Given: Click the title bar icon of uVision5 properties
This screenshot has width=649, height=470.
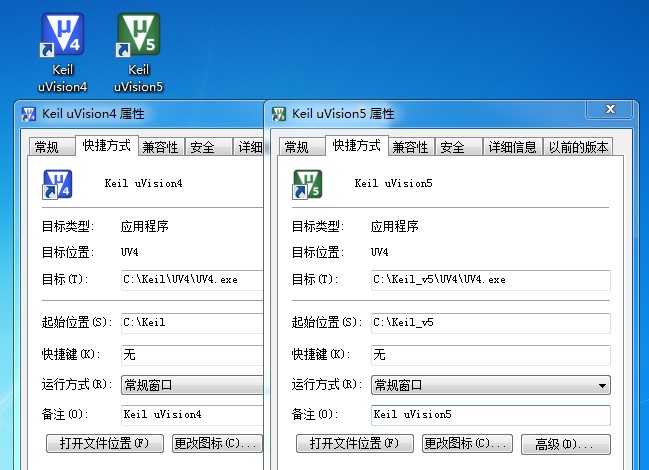Looking at the screenshot, I should pyautogui.click(x=279, y=114).
